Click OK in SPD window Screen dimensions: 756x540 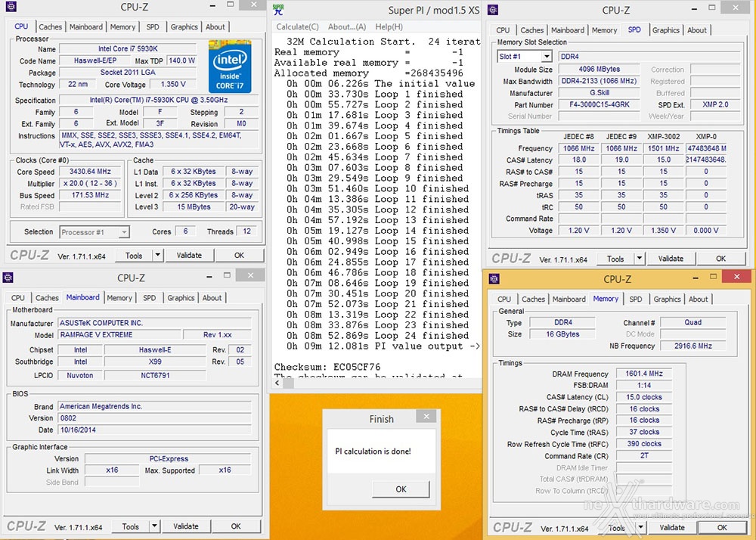(x=720, y=259)
